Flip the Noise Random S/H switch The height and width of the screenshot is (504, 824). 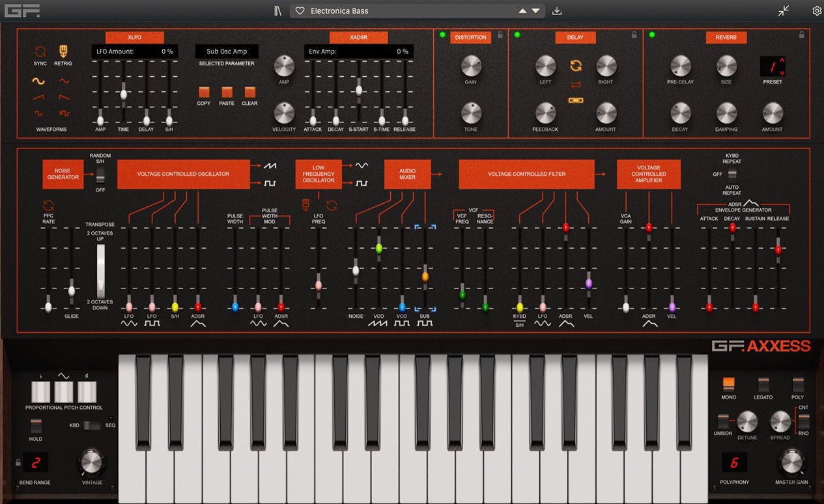click(100, 175)
